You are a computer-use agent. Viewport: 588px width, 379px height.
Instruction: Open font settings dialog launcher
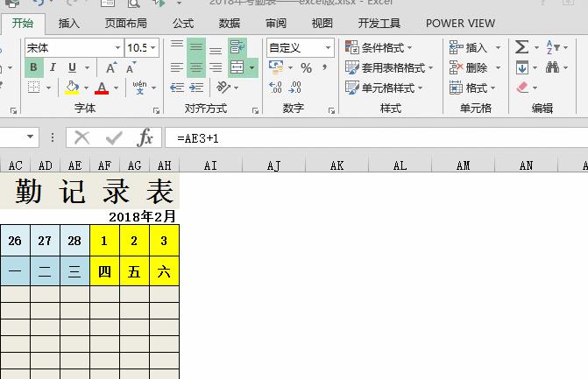coord(156,110)
